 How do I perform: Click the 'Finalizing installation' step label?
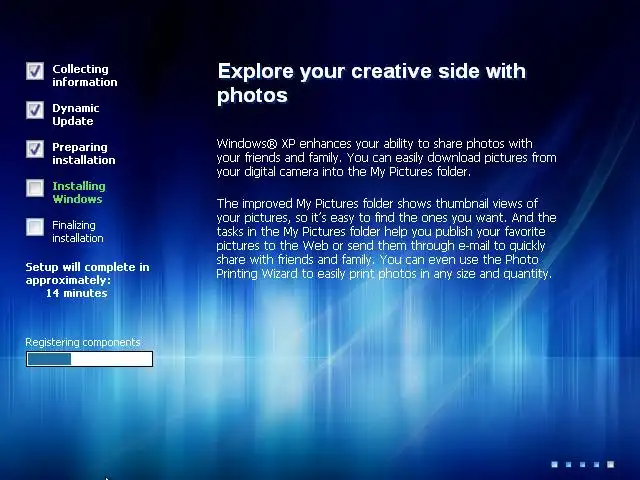[x=78, y=231]
